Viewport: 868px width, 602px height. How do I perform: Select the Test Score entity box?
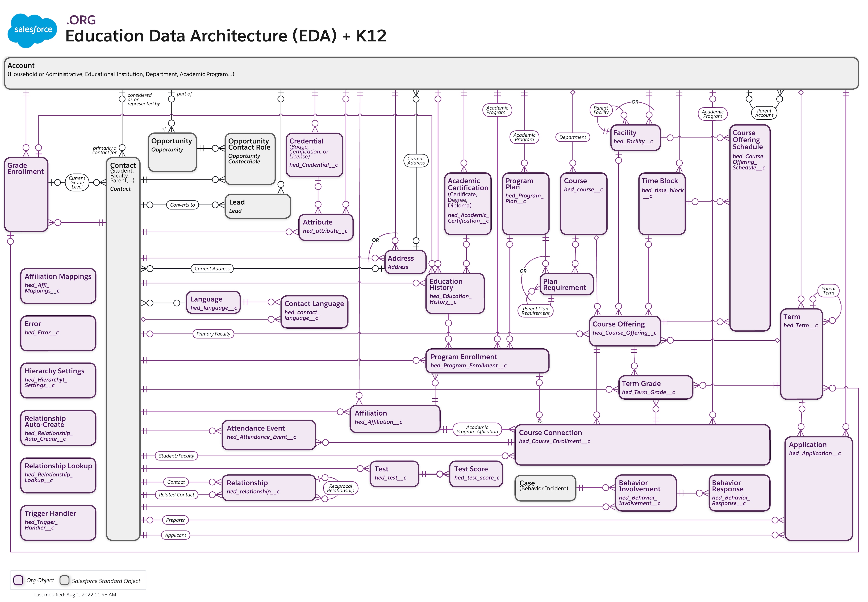(476, 474)
